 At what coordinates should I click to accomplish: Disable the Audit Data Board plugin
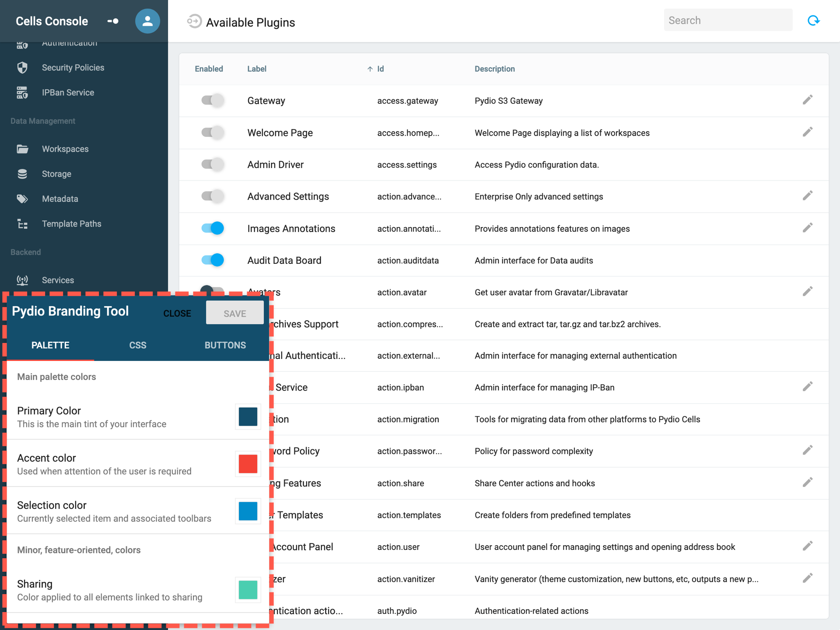tap(213, 260)
